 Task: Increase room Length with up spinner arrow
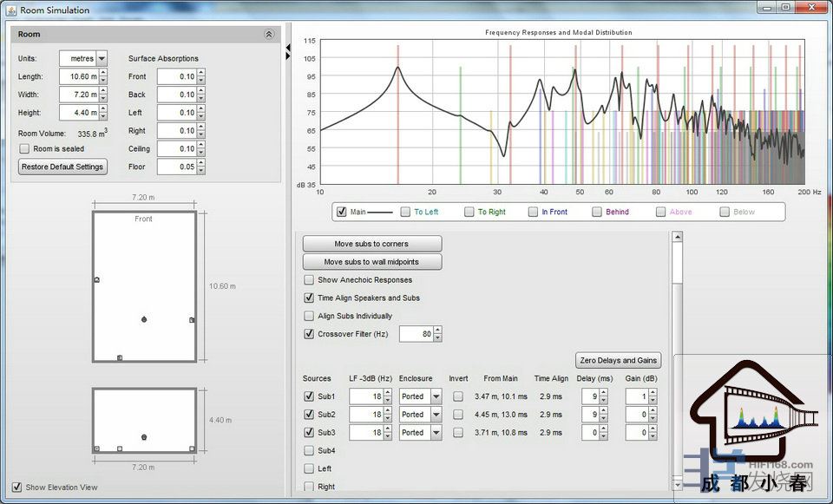tap(103, 73)
